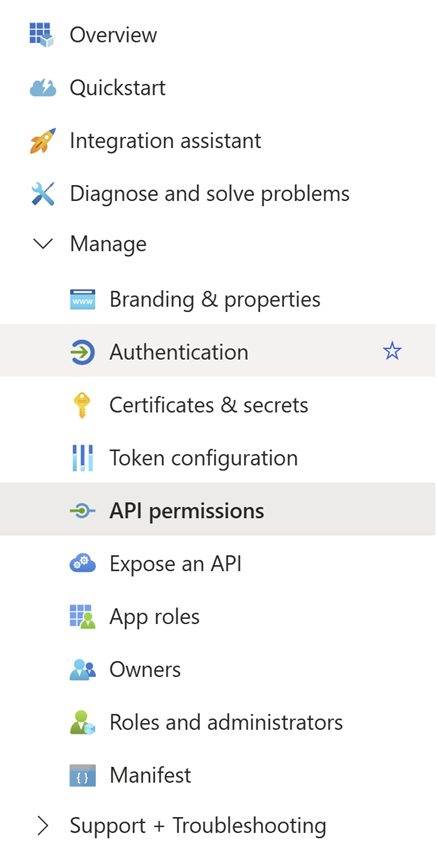Click the Diagnose and solve problems wrench icon
This screenshot has height=864, width=438.
42,193
